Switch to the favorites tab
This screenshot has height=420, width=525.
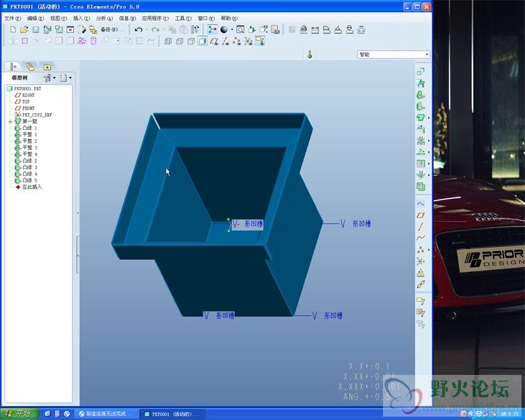coord(47,67)
